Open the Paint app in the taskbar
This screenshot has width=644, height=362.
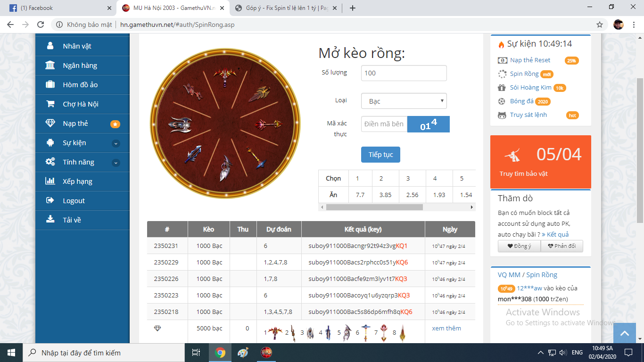pos(242,353)
